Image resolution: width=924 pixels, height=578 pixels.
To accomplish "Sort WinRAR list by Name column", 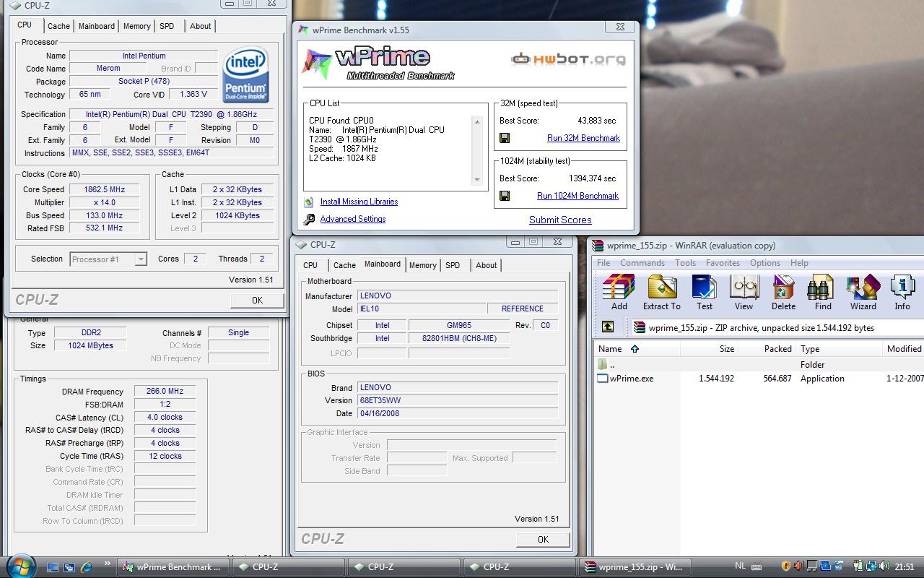I will click(637, 348).
